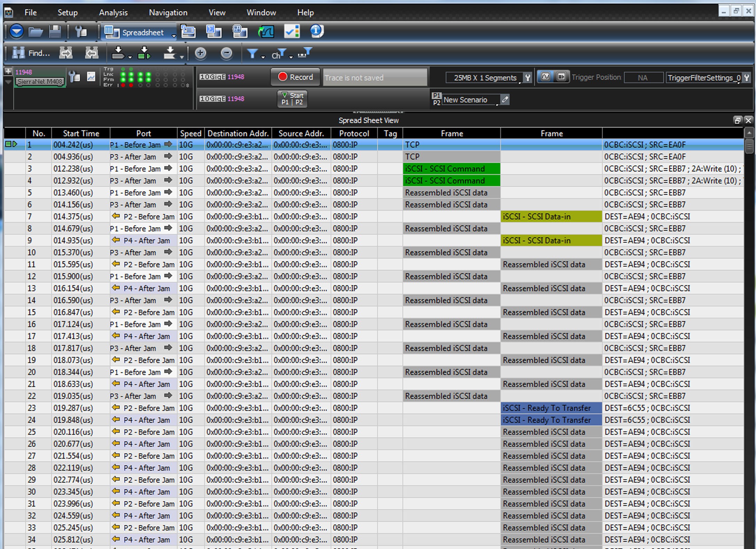This screenshot has width=756, height=549.
Task: Open the Find binoculars tool
Action: tap(31, 53)
